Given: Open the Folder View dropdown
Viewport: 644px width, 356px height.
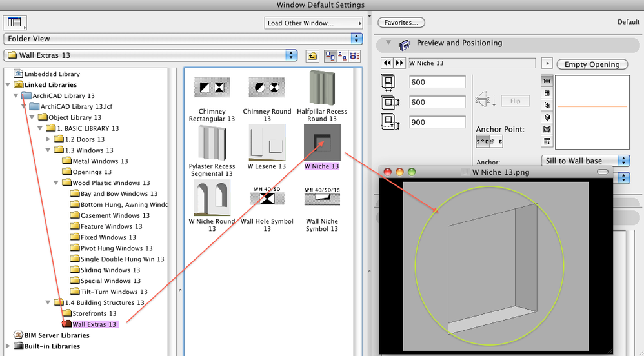Looking at the screenshot, I should [x=183, y=39].
